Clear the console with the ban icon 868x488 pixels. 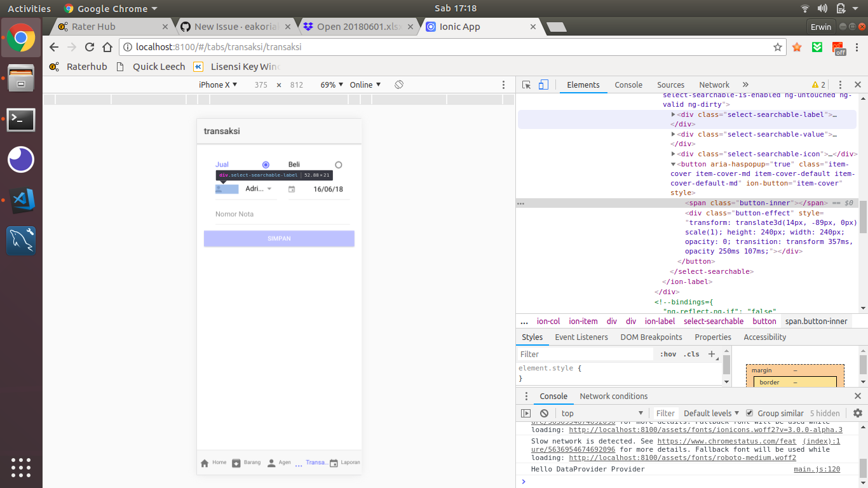(x=545, y=413)
